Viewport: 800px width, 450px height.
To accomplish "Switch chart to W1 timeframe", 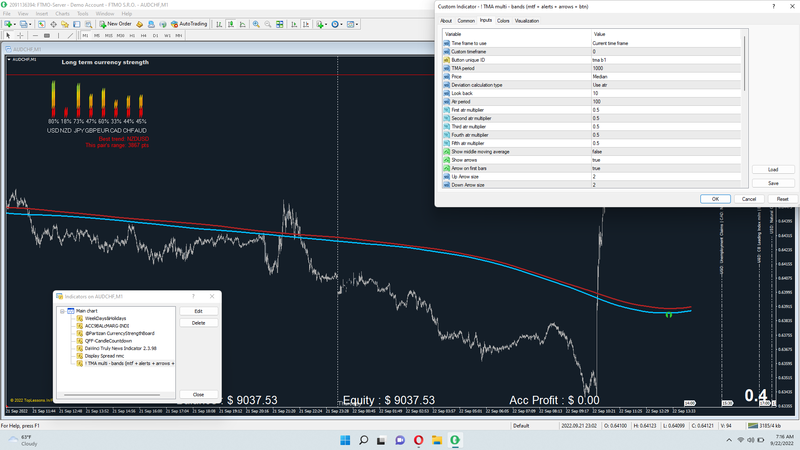I will (x=167, y=36).
